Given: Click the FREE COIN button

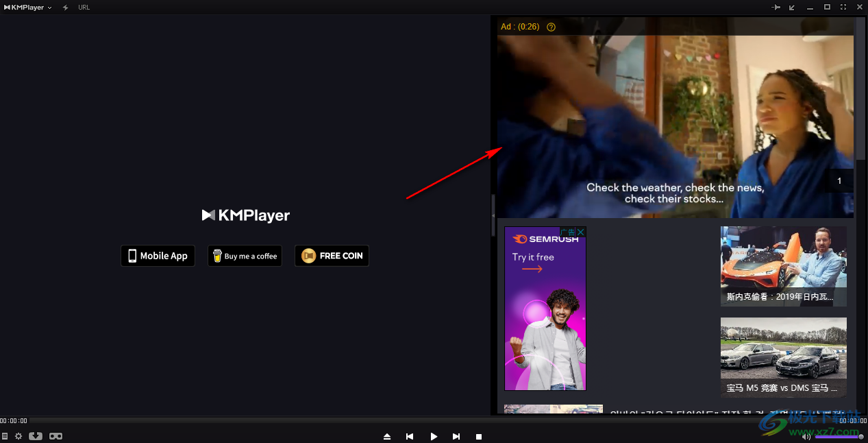Looking at the screenshot, I should click(332, 256).
